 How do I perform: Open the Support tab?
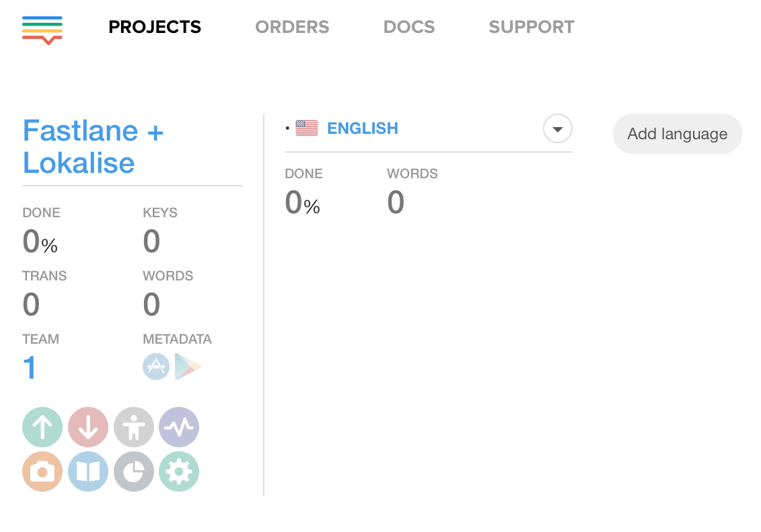point(532,27)
